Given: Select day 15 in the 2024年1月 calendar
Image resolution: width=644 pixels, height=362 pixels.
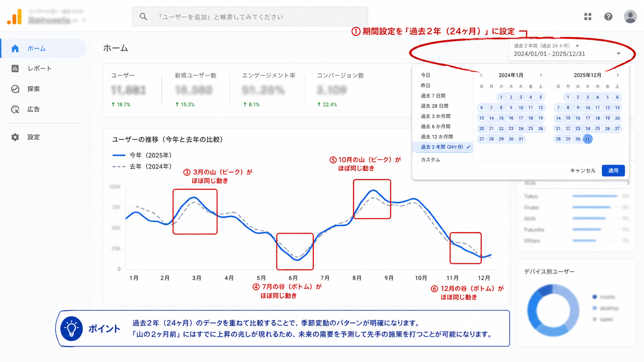Looking at the screenshot, I should tap(501, 118).
